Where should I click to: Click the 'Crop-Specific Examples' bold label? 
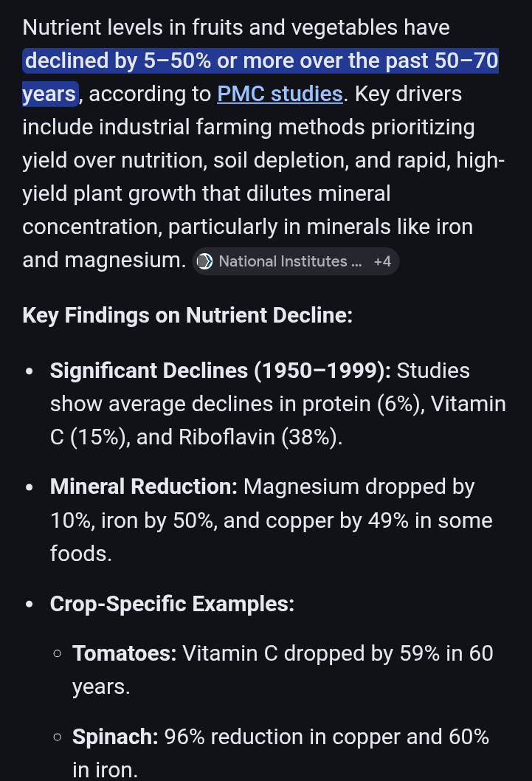pos(172,604)
